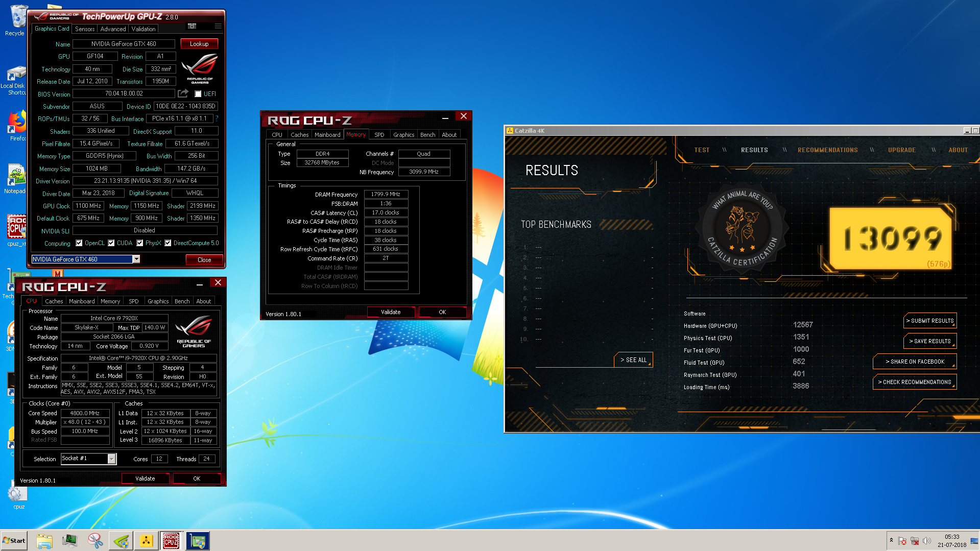Open Catzilla UPGRADE section
980x551 pixels.
[902, 150]
